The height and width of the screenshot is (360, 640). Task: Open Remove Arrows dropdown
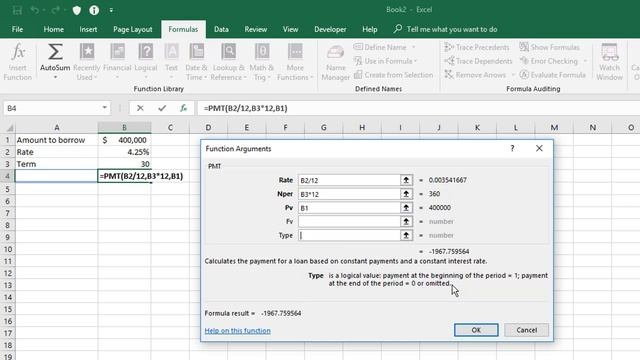pos(513,75)
